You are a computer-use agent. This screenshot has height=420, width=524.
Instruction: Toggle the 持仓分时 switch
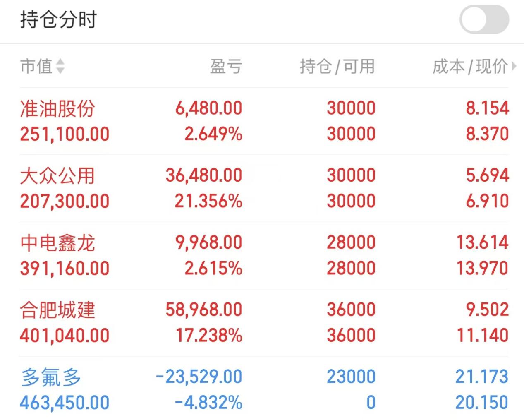(x=484, y=19)
